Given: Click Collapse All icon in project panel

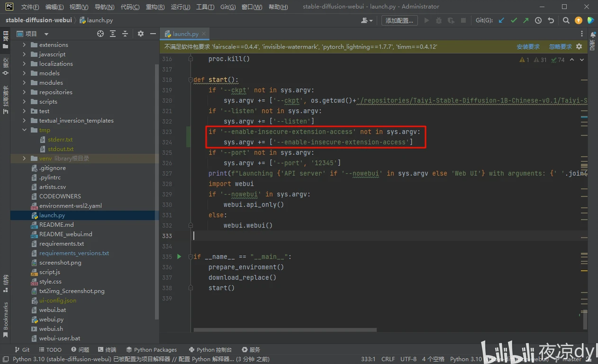Looking at the screenshot, I should [x=125, y=34].
